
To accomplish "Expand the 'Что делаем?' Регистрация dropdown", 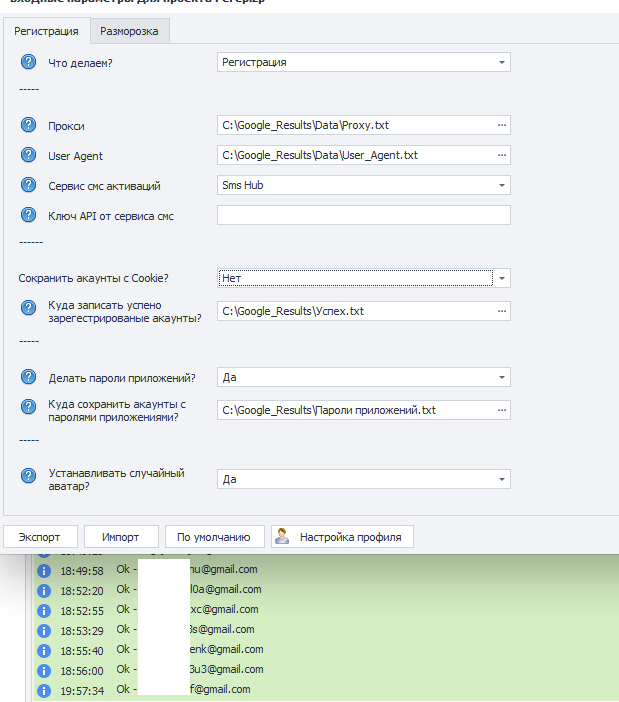I will pos(502,62).
